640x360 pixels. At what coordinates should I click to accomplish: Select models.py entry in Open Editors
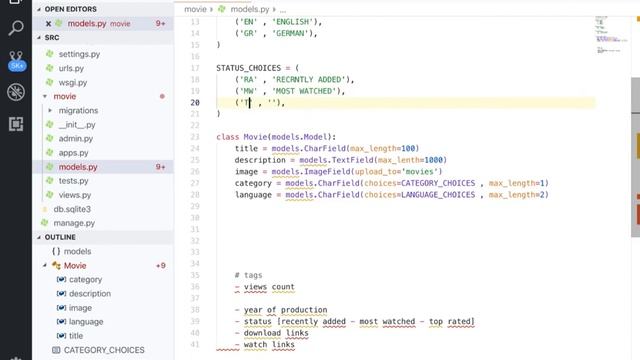[103, 24]
